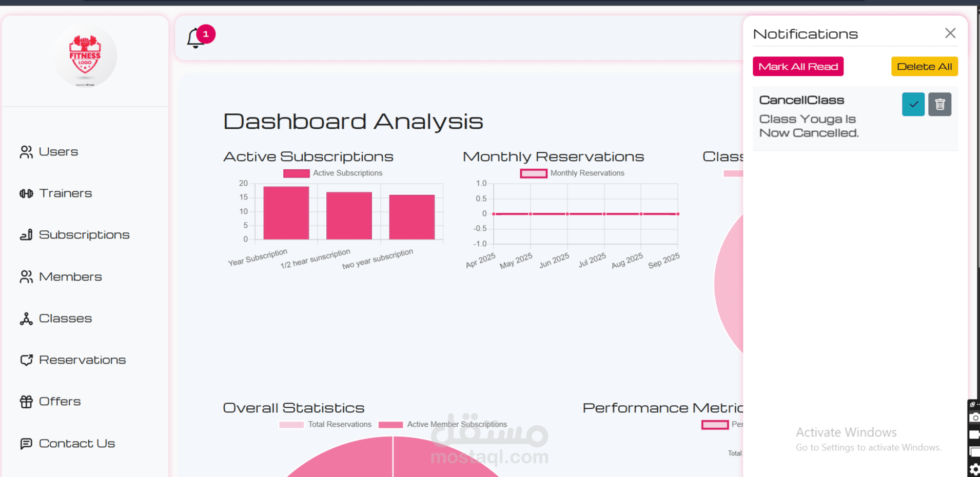The image size is (980, 477).
Task: Go to the Reservations page
Action: tap(82, 360)
